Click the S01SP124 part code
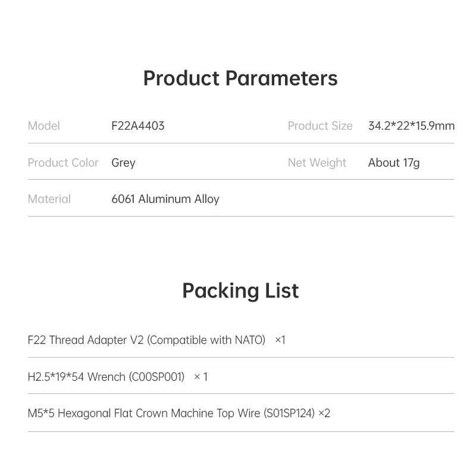The image size is (476, 476). click(x=289, y=414)
